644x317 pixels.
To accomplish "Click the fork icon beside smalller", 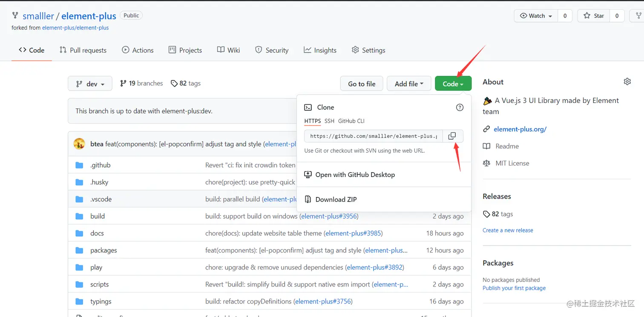I will (x=15, y=16).
